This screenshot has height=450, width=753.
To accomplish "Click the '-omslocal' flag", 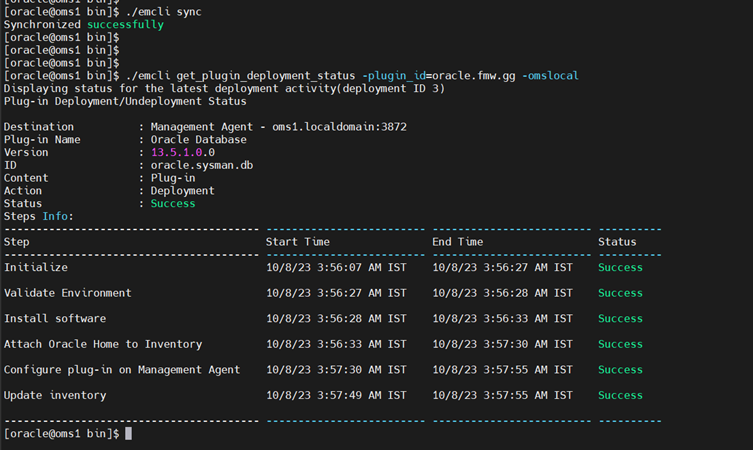I will (548, 75).
